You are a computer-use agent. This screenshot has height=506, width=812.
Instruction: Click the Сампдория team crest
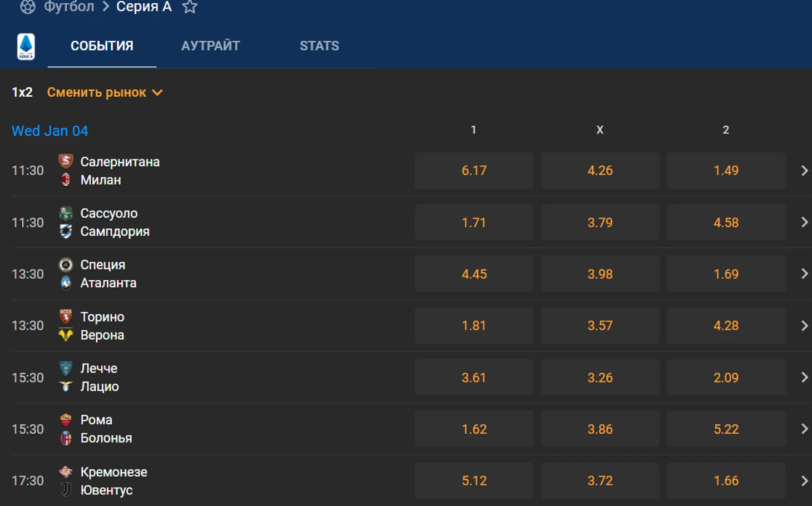point(66,231)
